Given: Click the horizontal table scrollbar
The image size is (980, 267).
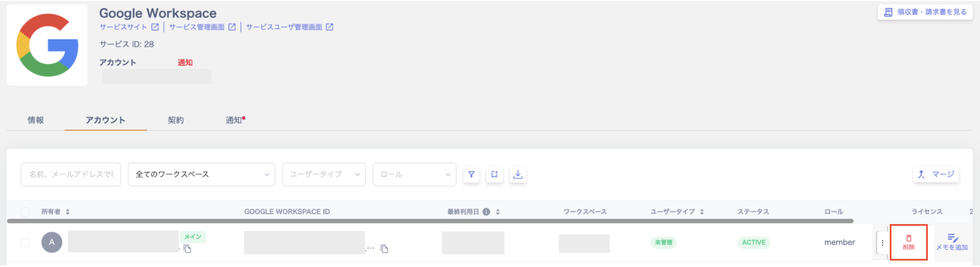Looking at the screenshot, I should point(430,221).
